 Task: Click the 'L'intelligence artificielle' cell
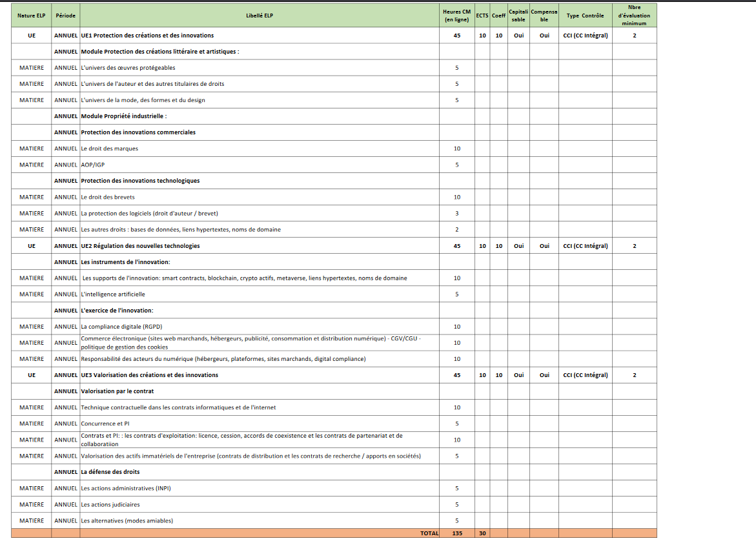tap(113, 294)
